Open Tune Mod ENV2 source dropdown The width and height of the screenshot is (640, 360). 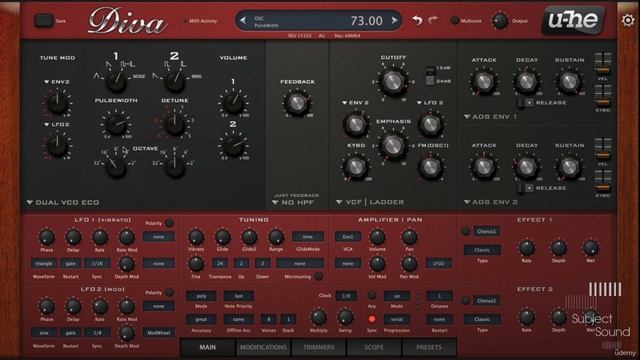coord(57,82)
